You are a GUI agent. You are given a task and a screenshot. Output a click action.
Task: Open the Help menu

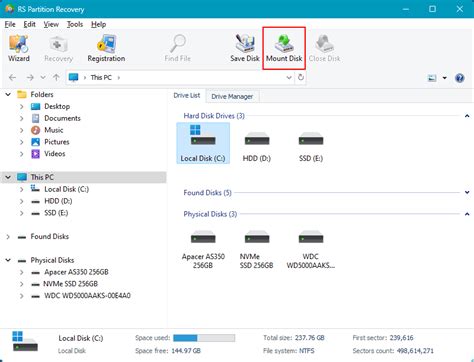[98, 24]
